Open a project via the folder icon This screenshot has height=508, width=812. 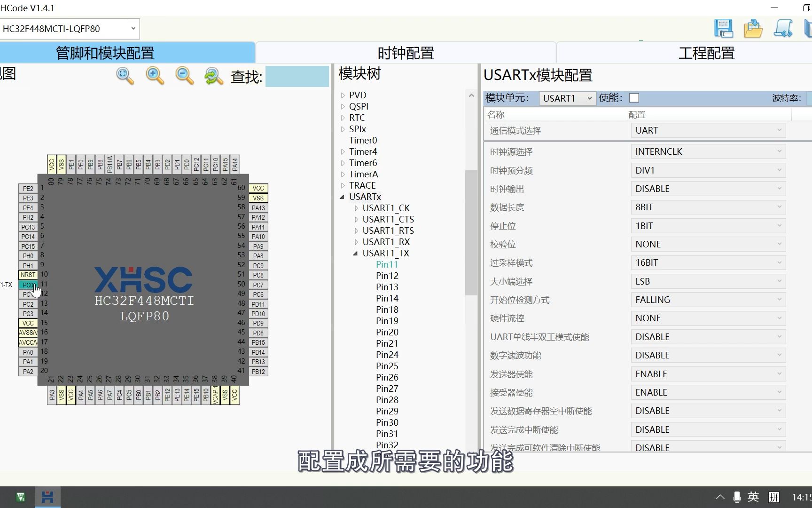tap(753, 28)
